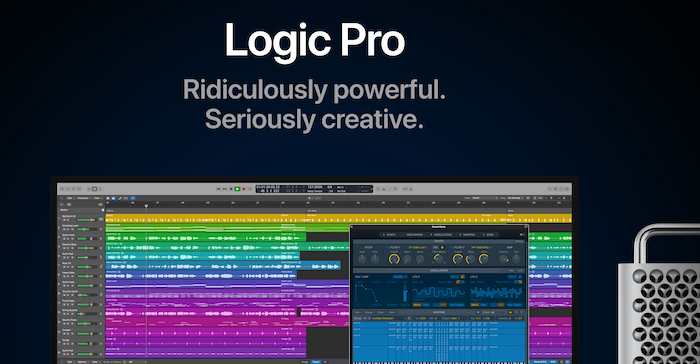This screenshot has width=700, height=364.
Task: Click Filter 2 Cutoff knob
Action: click(x=458, y=259)
